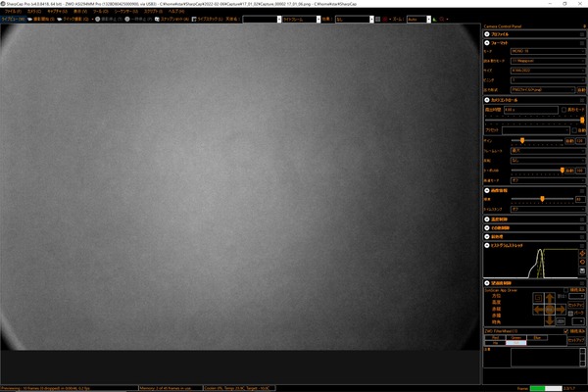Click the exposure time slider handle
588x392 pixels.
point(582,120)
